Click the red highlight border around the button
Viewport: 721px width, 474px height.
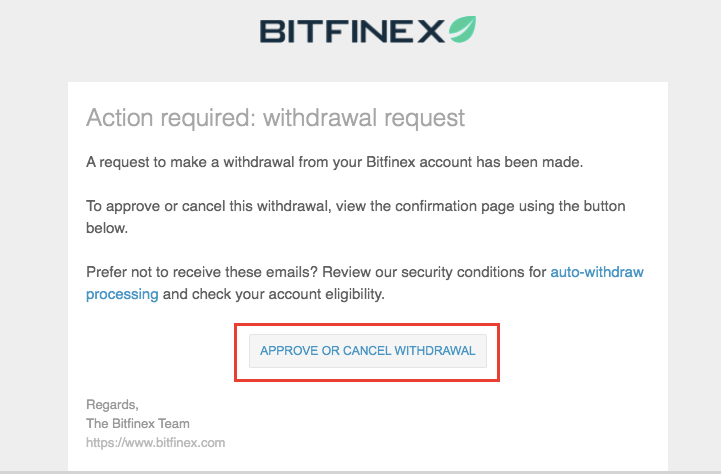367,325
